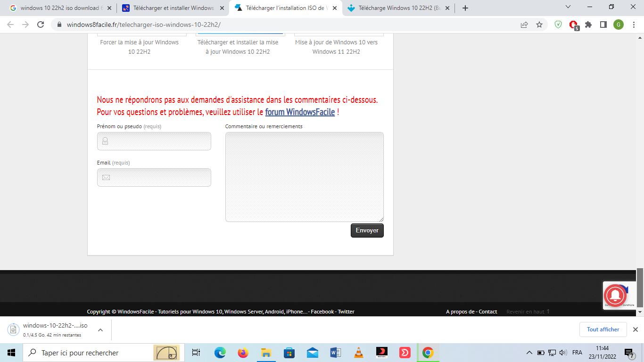Click the Commentaire ou remerciements text area
This screenshot has width=644, height=362.
(304, 177)
